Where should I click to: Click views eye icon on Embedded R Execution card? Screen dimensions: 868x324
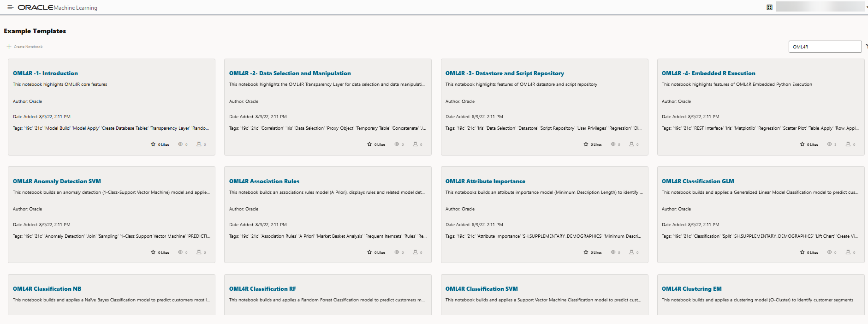click(829, 144)
